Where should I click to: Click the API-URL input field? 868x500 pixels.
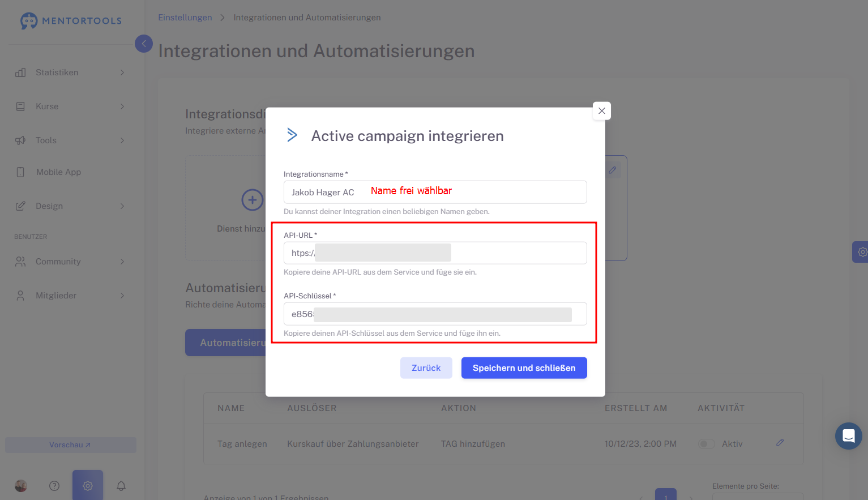[435, 253]
